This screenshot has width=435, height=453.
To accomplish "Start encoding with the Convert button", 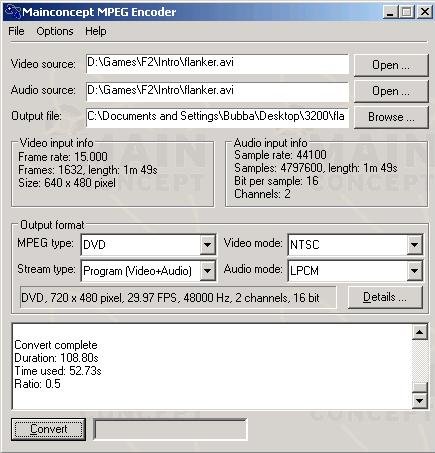I will (x=48, y=429).
